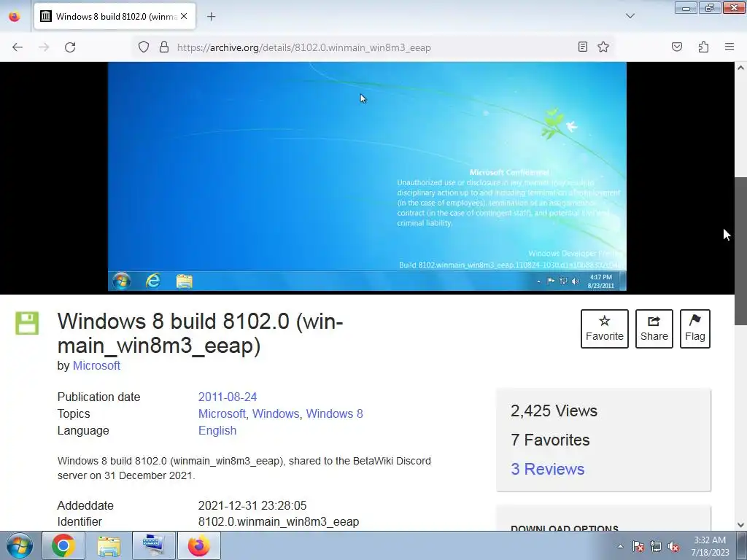Expand the list all tabs dropdown

tap(630, 16)
